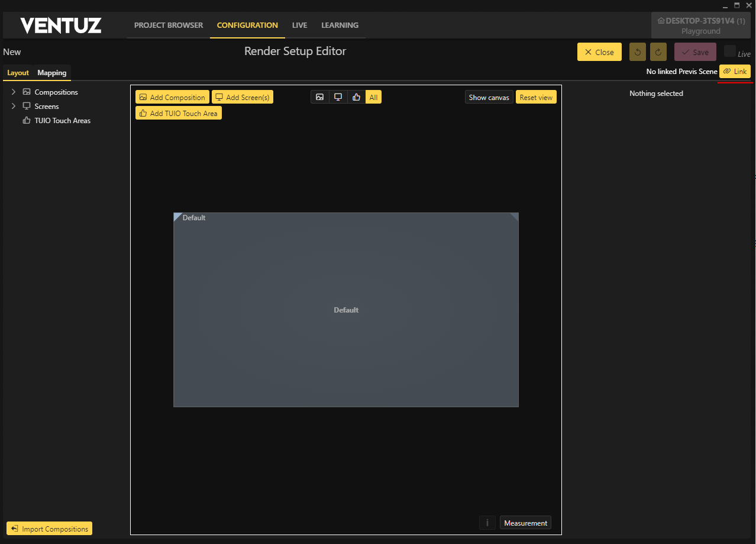This screenshot has height=544, width=756.
Task: Click the redo arrow icon
Action: point(658,52)
